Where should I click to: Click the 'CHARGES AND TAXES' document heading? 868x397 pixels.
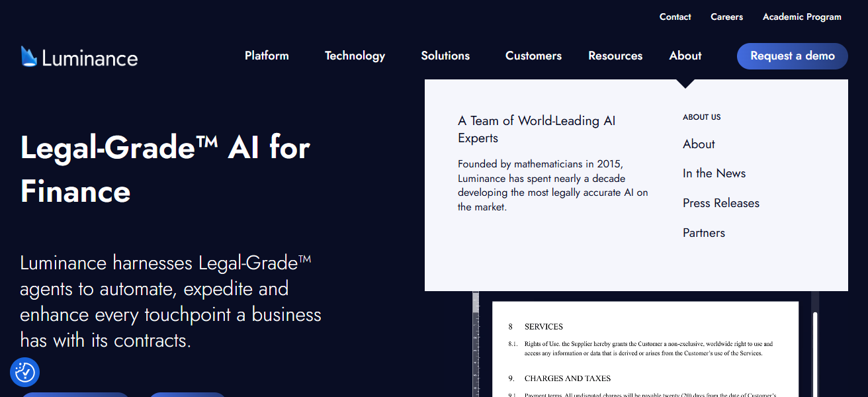point(567,378)
